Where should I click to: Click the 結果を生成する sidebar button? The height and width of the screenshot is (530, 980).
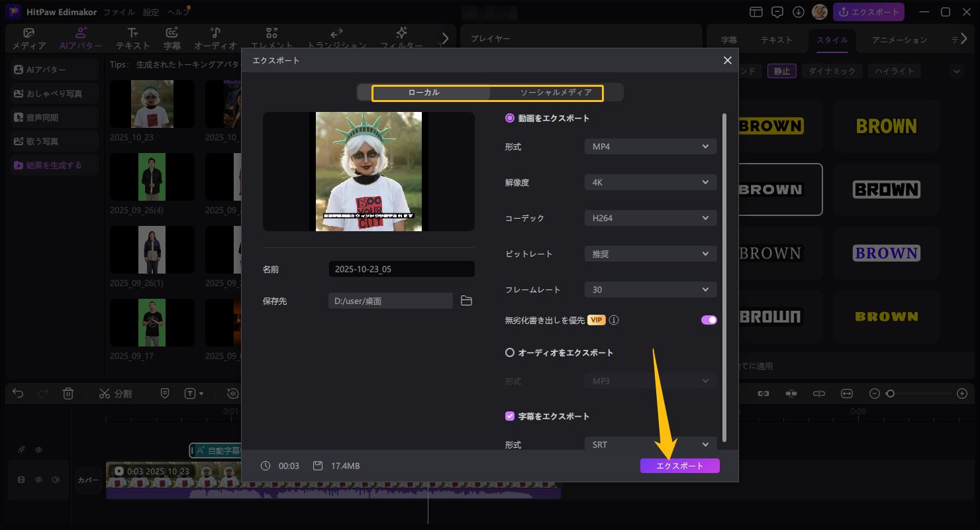(x=54, y=165)
